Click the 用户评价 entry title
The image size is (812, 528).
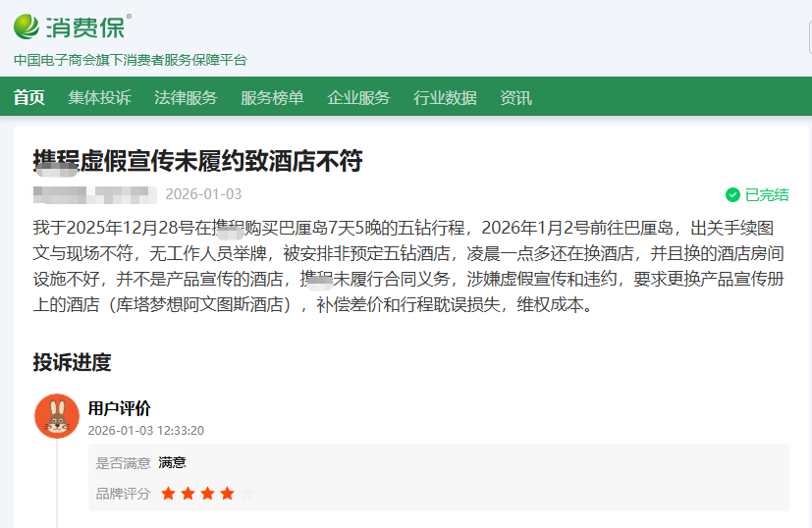(119, 408)
